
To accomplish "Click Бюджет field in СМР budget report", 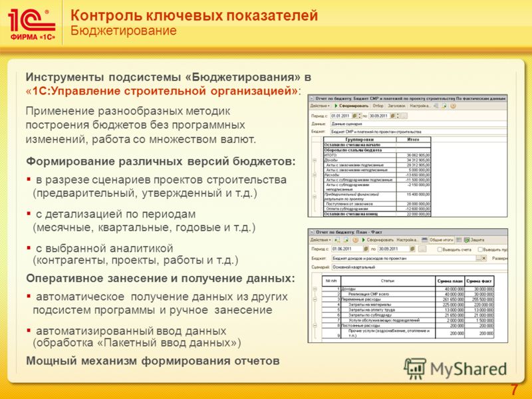I will [419, 132].
